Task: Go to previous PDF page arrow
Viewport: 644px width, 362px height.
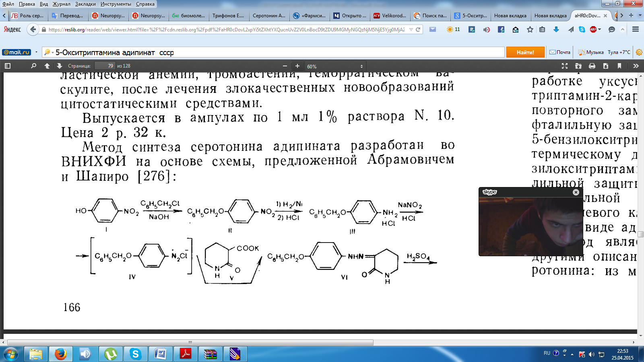Action: pyautogui.click(x=47, y=66)
